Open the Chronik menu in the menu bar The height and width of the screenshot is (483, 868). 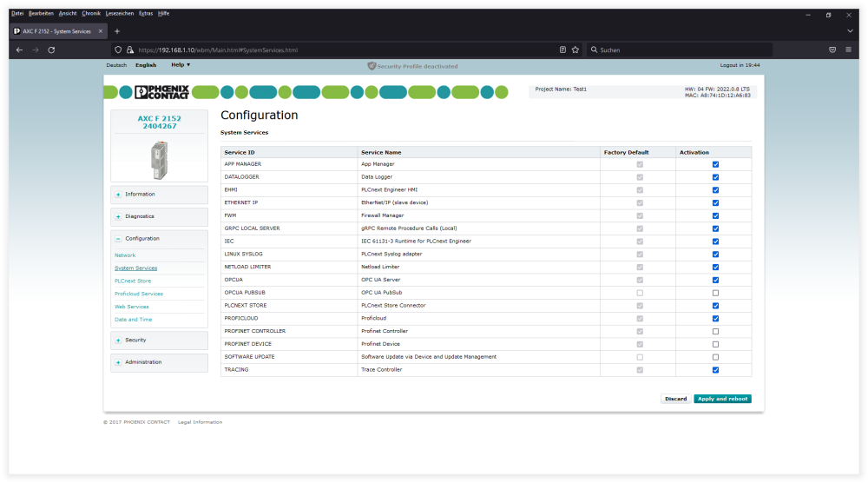pyautogui.click(x=91, y=14)
